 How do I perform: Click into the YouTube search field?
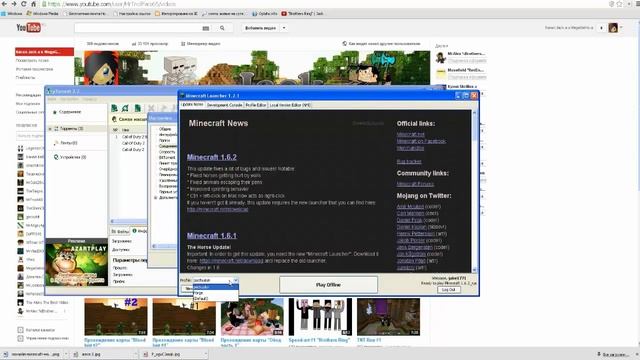pos(138,28)
